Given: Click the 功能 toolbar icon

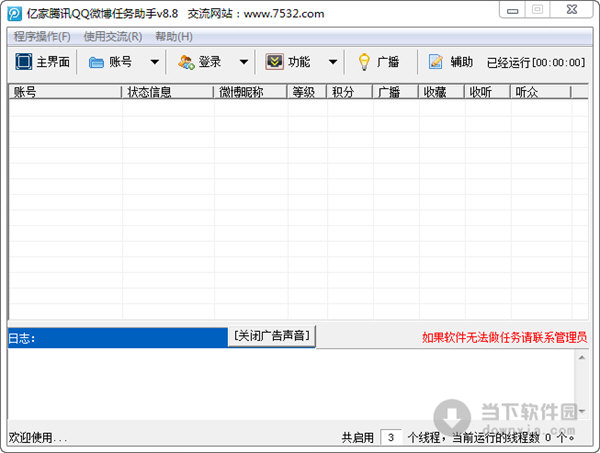Looking at the screenshot, I should pos(274,62).
